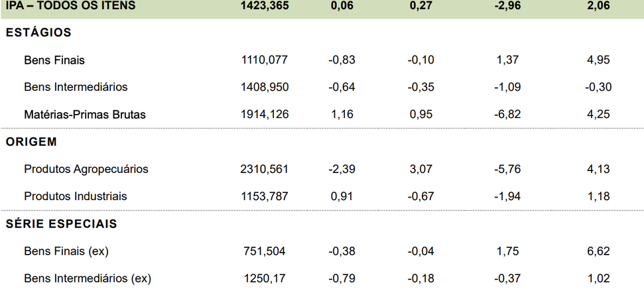Click the ESTÁGIOS section heading

[38, 33]
